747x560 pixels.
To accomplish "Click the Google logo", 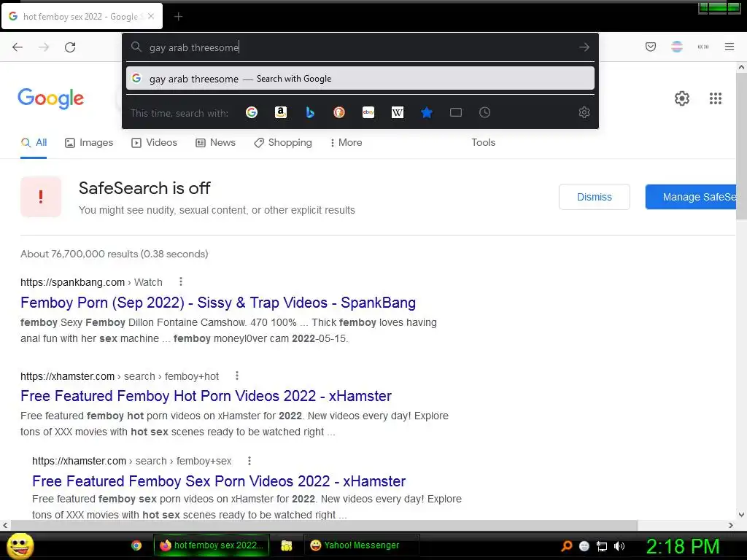I will (x=50, y=98).
